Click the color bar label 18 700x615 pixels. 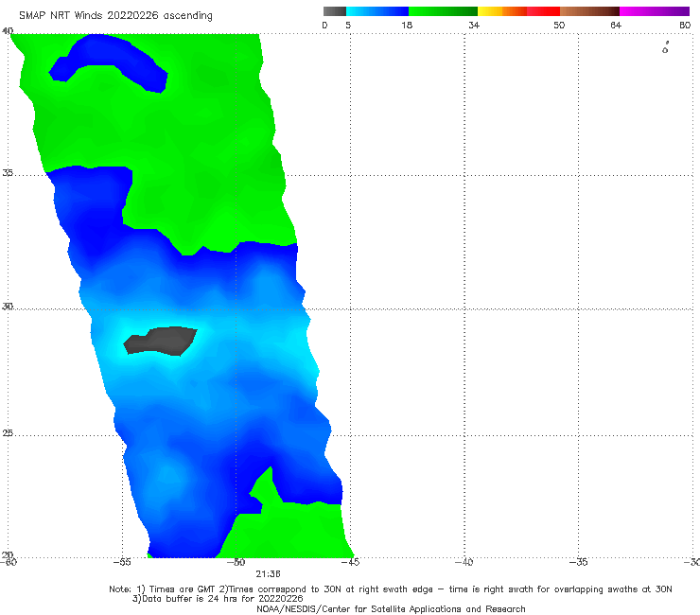[407, 25]
